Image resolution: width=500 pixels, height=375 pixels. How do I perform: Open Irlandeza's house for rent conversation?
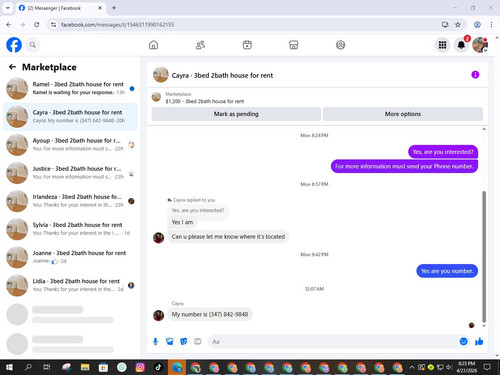(70, 201)
